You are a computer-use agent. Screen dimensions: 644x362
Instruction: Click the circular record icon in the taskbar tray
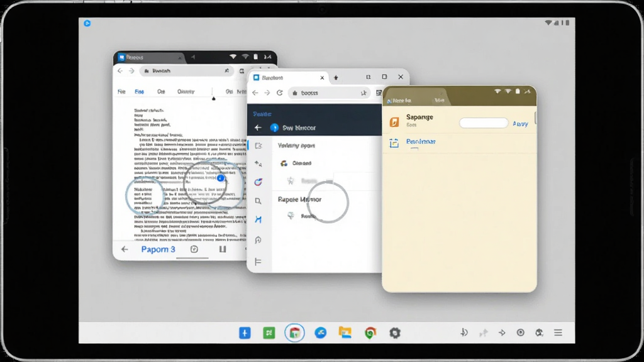pyautogui.click(x=520, y=332)
